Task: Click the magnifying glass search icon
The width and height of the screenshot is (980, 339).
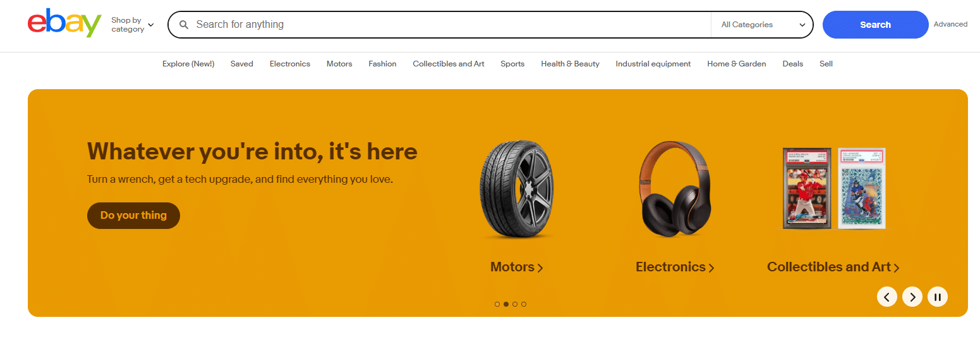Action: (184, 25)
